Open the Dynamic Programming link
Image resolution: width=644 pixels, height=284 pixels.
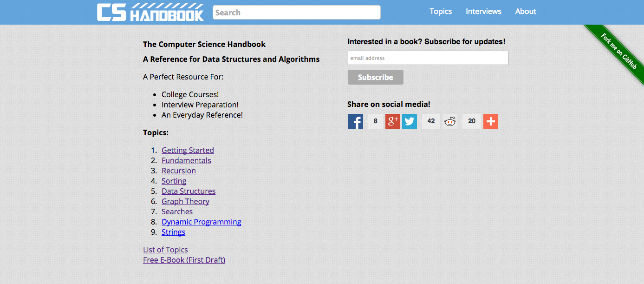[201, 222]
